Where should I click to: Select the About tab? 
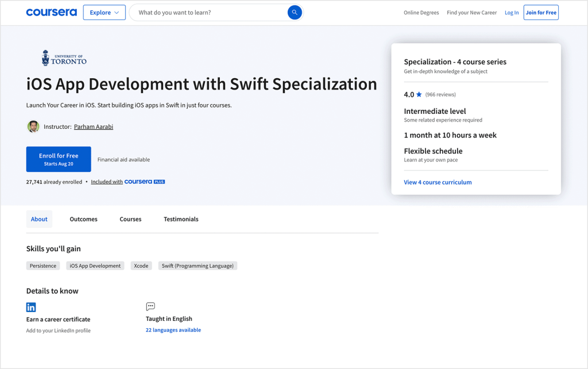(x=38, y=219)
